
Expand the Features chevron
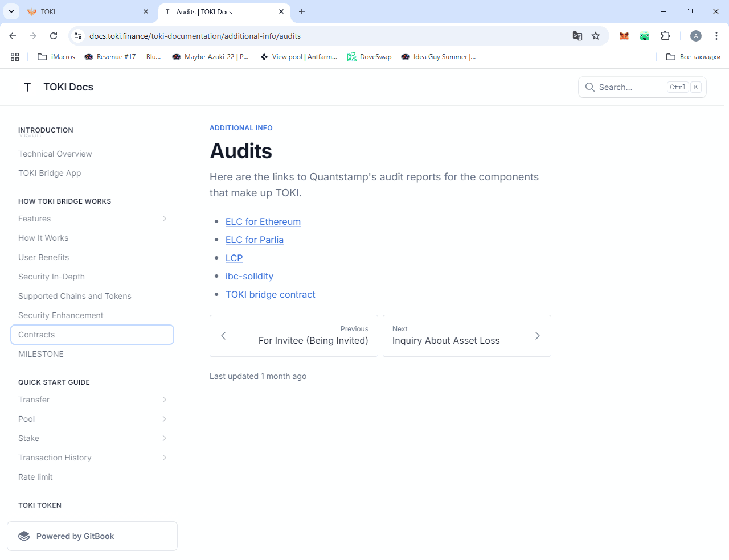(x=165, y=219)
